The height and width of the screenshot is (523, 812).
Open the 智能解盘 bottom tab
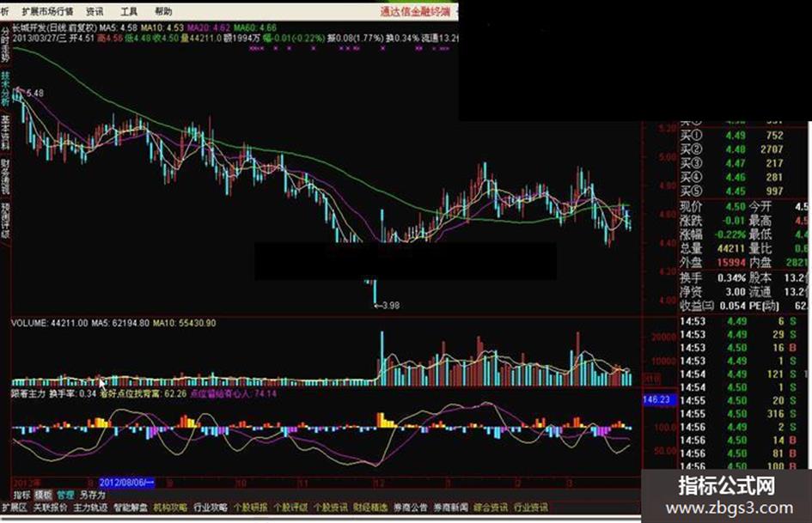pos(131,508)
